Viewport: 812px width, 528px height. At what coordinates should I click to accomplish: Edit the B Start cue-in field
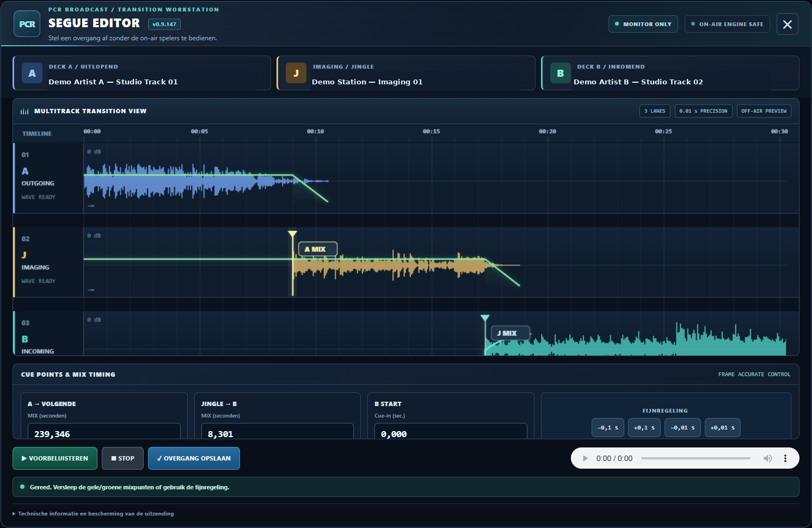click(451, 432)
